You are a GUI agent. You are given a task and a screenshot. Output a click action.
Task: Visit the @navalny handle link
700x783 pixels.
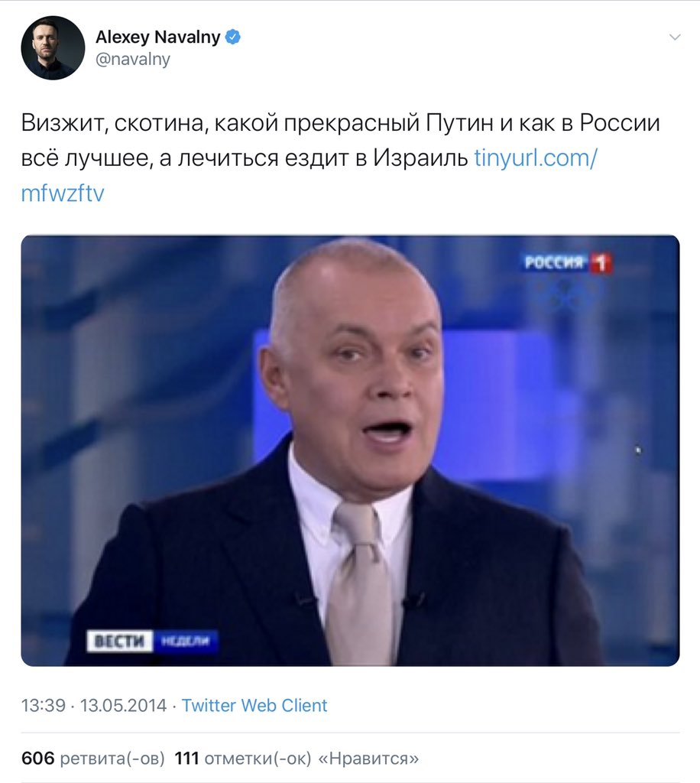point(133,59)
